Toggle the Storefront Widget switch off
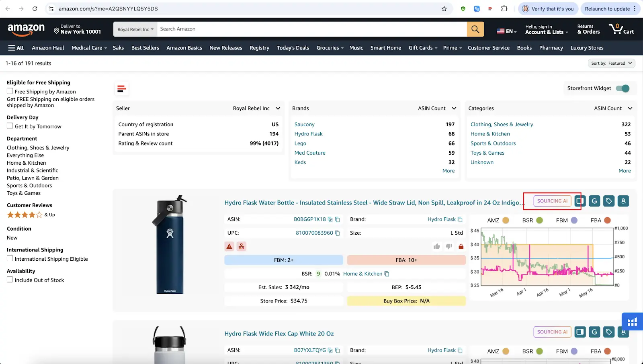Image resolution: width=643 pixels, height=364 pixels. (x=623, y=88)
